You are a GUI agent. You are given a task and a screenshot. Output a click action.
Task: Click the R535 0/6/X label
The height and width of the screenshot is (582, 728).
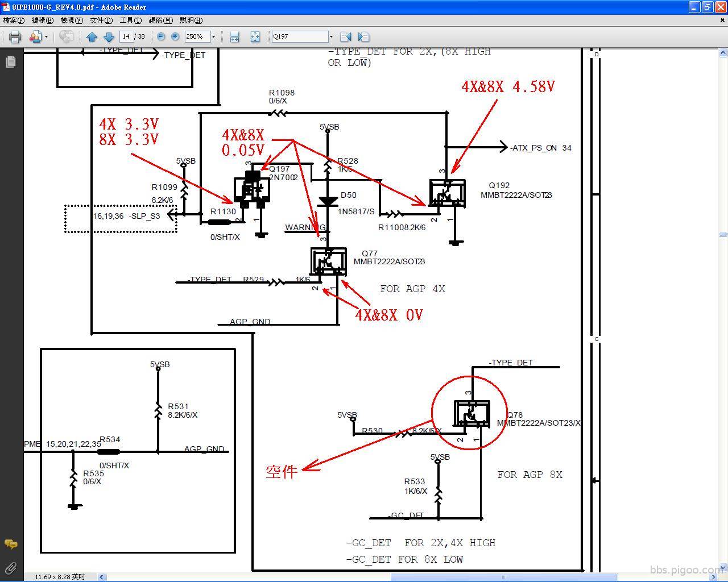coord(93,477)
